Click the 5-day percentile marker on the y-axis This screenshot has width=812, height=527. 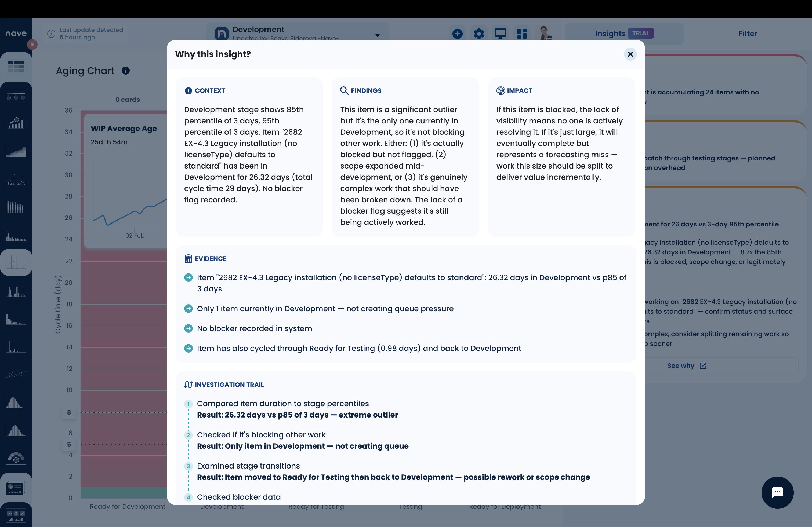[69, 444]
